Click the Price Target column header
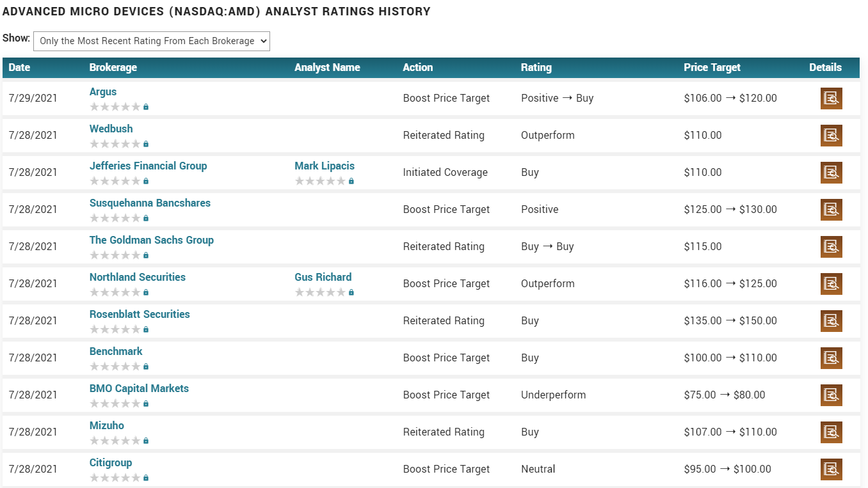The image size is (868, 488). (712, 67)
